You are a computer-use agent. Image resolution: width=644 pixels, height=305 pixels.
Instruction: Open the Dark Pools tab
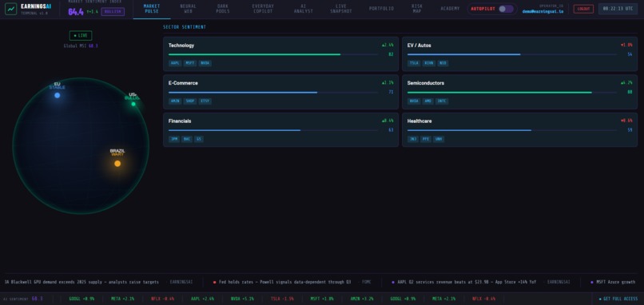[x=223, y=9]
